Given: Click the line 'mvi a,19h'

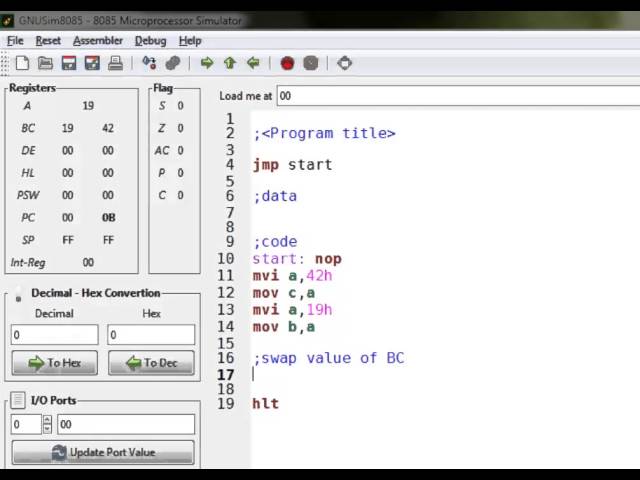Looking at the screenshot, I should pyautogui.click(x=292, y=310).
